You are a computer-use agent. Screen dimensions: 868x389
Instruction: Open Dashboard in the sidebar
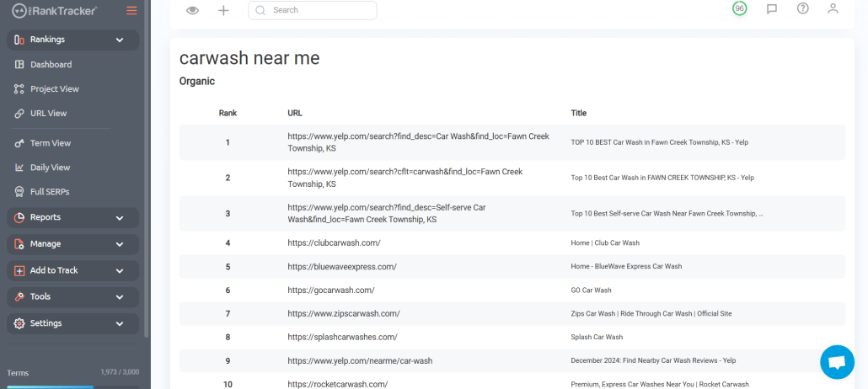pyautogui.click(x=51, y=64)
